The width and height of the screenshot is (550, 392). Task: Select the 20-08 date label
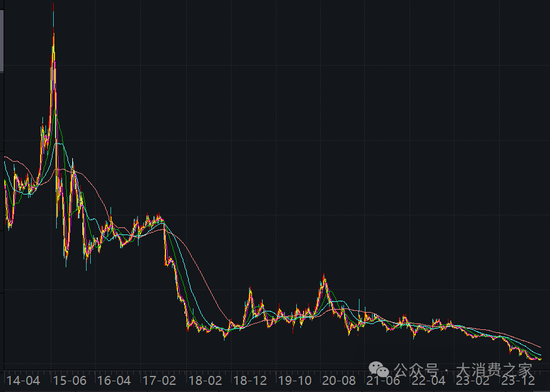pos(339,381)
